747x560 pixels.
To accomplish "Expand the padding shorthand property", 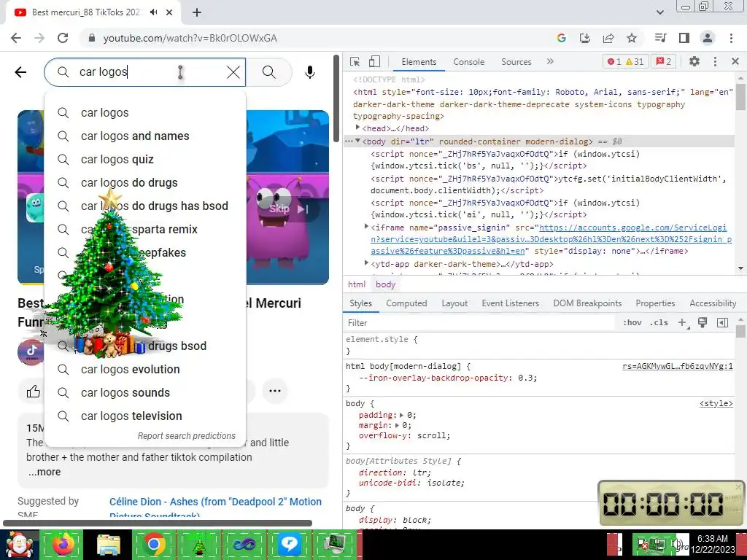I will point(402,415).
